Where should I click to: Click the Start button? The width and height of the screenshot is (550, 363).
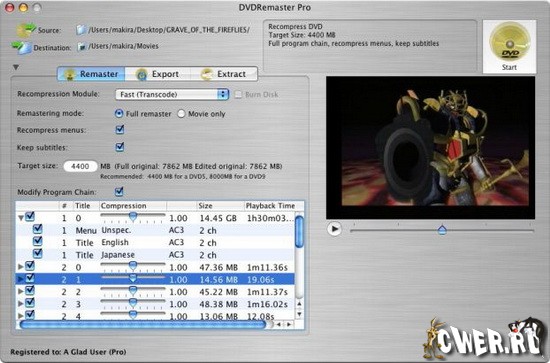tap(509, 47)
